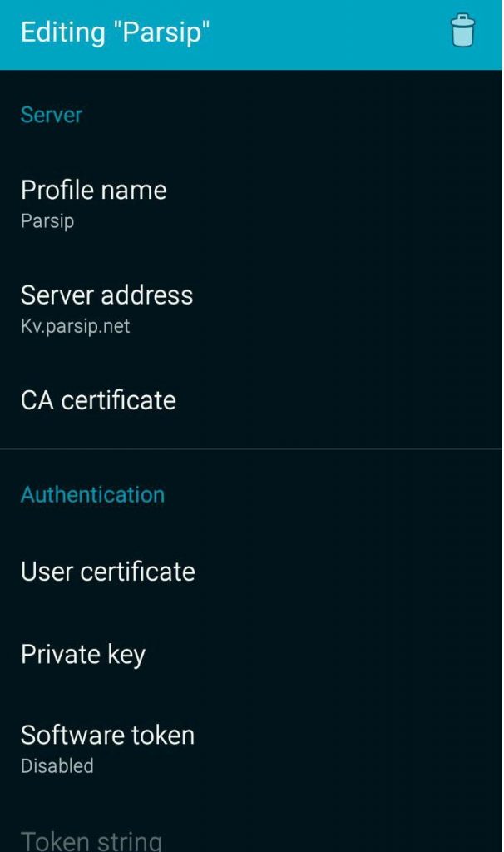Tap the Kv.parsip.net address value
Viewport: 504px width, 852px height.
[x=75, y=326]
